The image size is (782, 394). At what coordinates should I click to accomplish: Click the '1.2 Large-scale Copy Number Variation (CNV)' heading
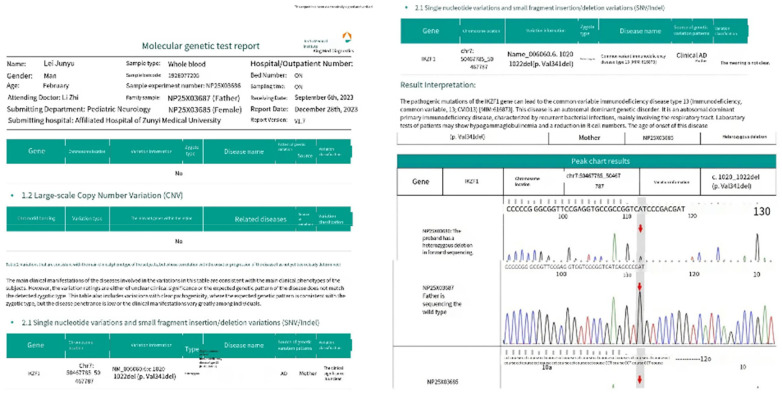(x=102, y=196)
